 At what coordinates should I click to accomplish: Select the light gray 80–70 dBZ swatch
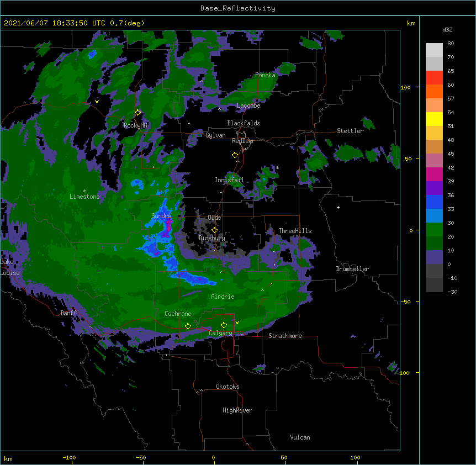click(x=434, y=50)
